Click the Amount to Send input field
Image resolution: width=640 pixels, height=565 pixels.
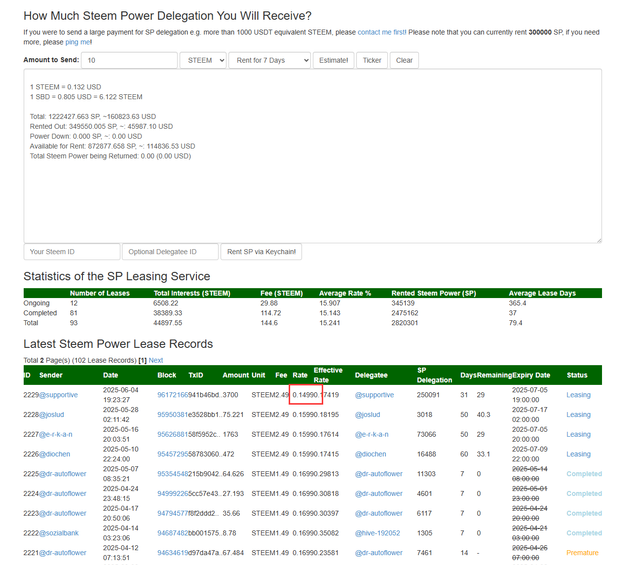point(129,60)
